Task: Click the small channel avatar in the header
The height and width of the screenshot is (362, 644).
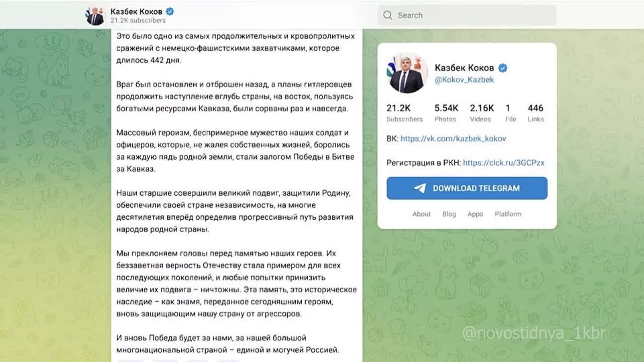Action: [x=95, y=15]
